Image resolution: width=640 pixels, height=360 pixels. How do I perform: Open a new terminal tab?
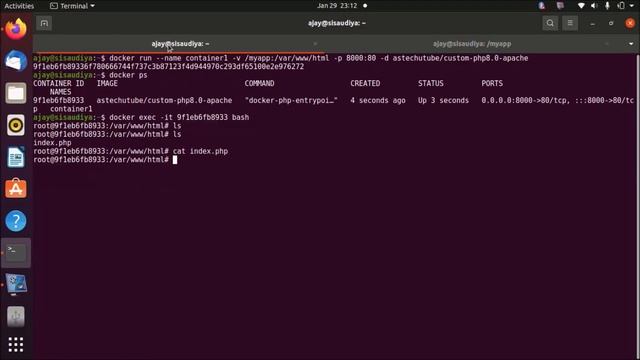(x=44, y=23)
